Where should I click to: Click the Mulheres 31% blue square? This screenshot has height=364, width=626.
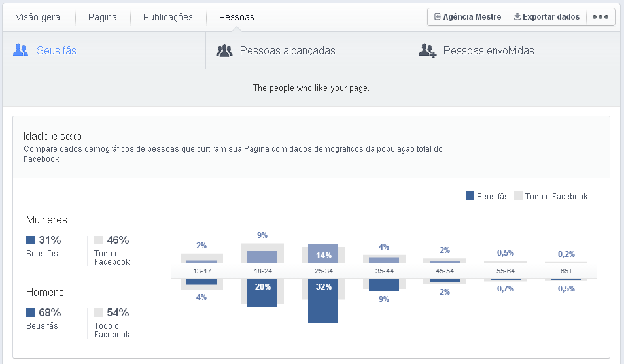[x=31, y=240]
